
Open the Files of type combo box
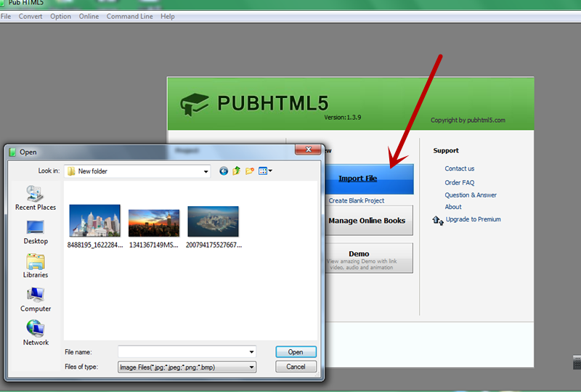187,367
